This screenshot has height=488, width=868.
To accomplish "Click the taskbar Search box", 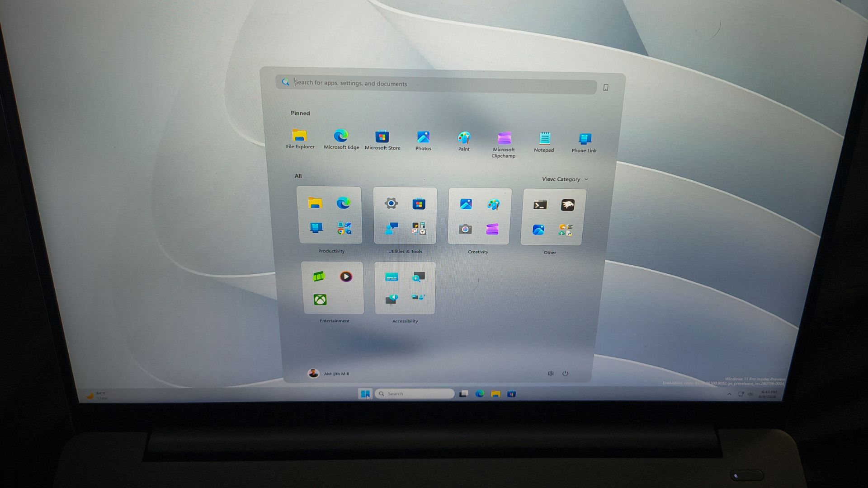I will pos(415,394).
